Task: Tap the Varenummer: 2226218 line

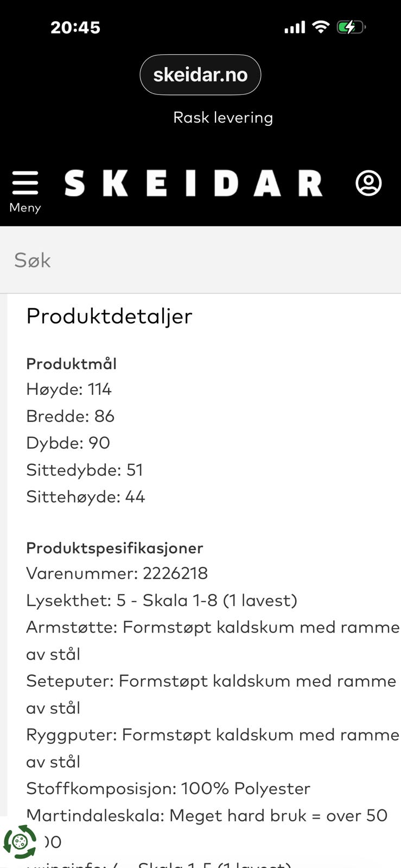Action: pyautogui.click(x=117, y=573)
